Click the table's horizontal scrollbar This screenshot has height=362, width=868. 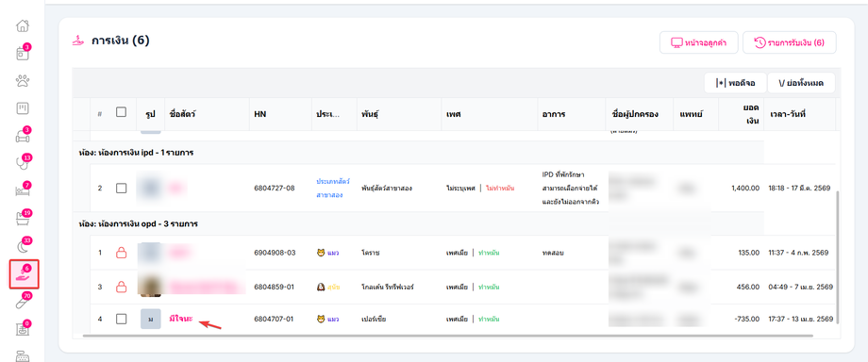[x=447, y=336]
